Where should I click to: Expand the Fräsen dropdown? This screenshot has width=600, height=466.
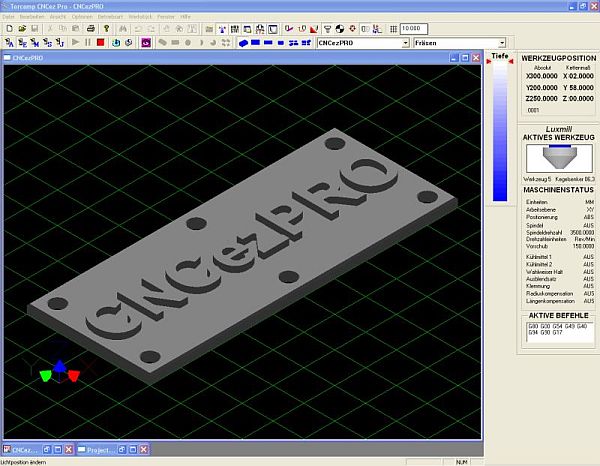click(500, 43)
